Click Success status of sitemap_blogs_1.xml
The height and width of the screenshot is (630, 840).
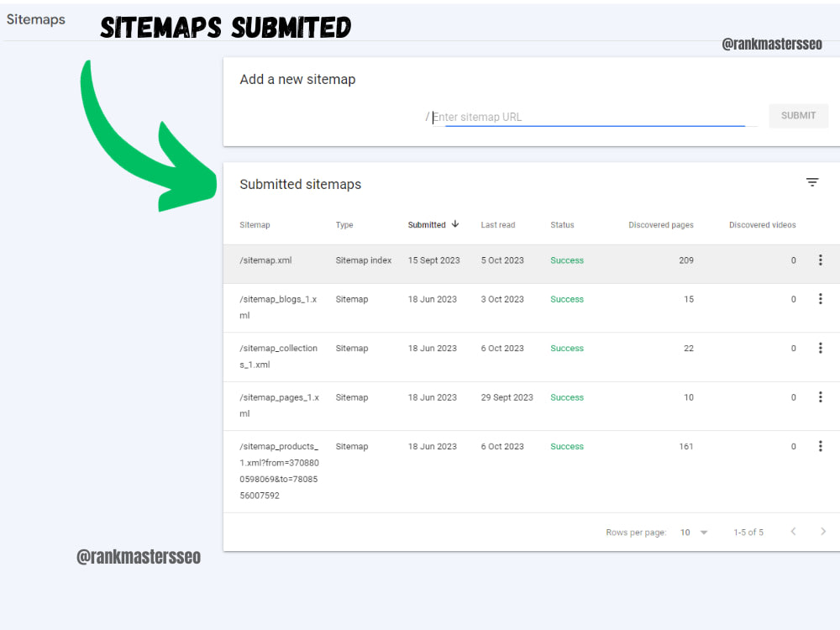(x=567, y=299)
